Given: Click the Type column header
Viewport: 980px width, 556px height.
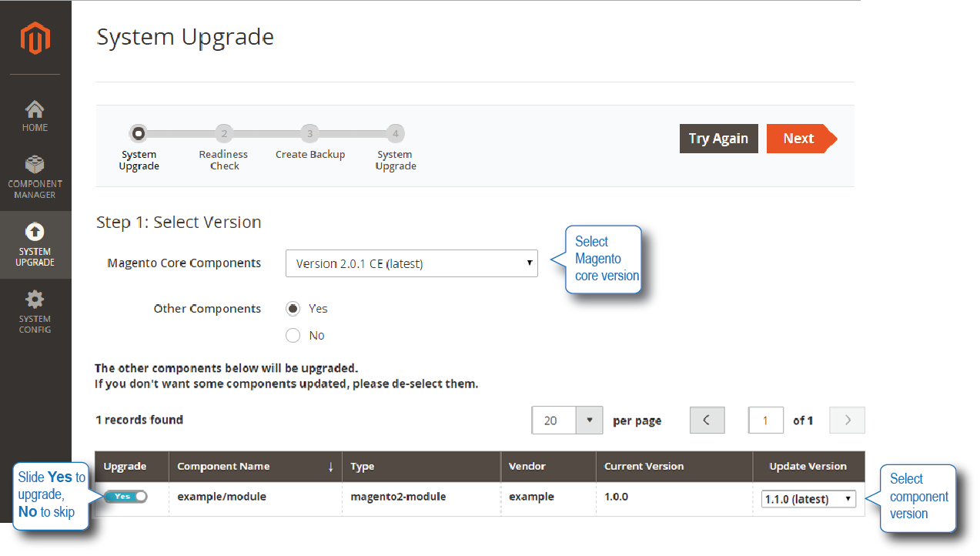Looking at the screenshot, I should coord(422,467).
